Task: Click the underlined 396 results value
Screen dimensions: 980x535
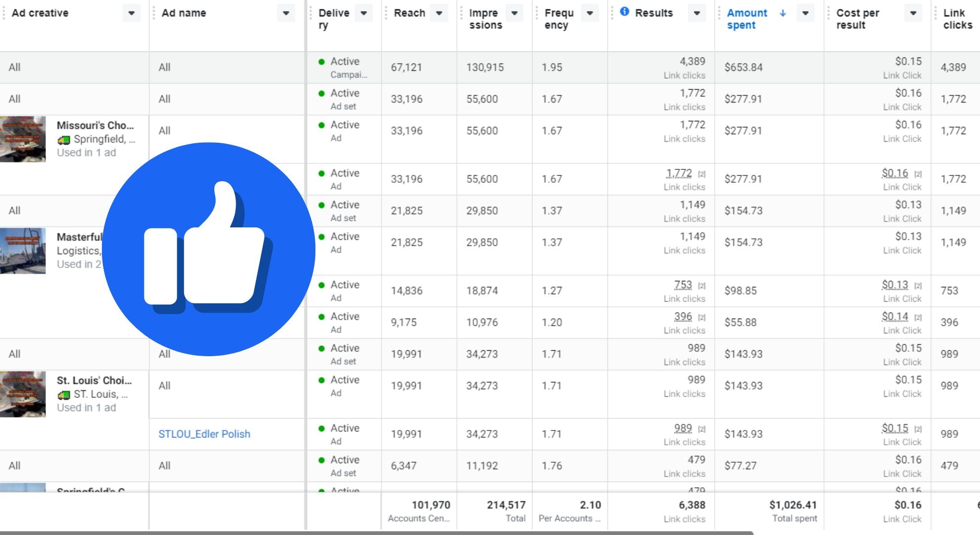Action: click(x=683, y=317)
